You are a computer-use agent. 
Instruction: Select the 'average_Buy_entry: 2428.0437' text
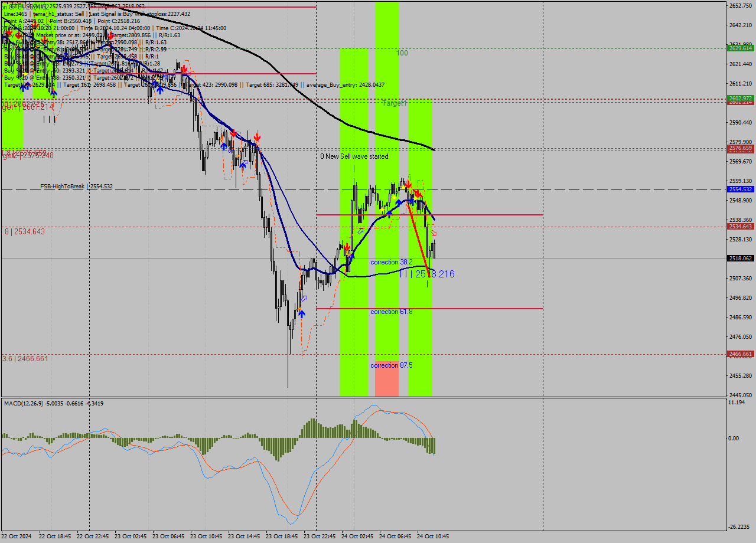pyautogui.click(x=346, y=85)
